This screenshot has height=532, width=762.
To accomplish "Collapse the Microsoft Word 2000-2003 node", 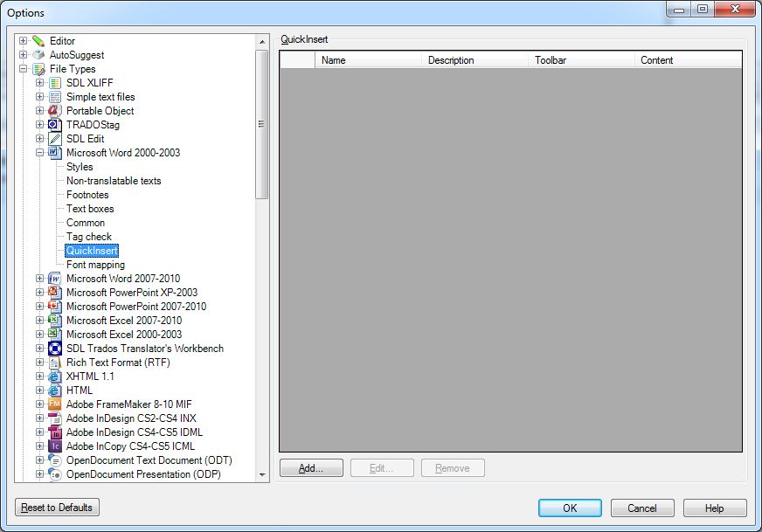I will pos(40,153).
